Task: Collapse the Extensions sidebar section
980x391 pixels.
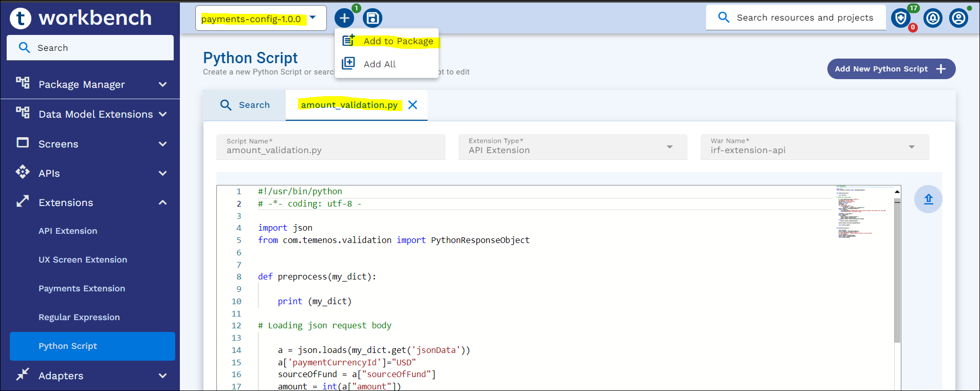Action: pyautogui.click(x=162, y=202)
